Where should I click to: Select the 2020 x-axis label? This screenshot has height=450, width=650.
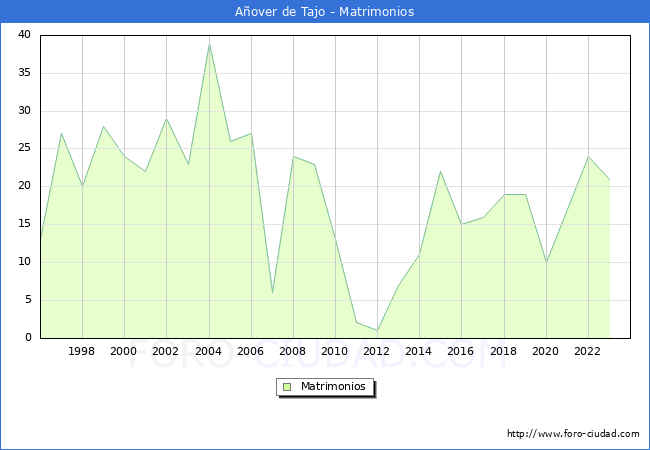546,351
